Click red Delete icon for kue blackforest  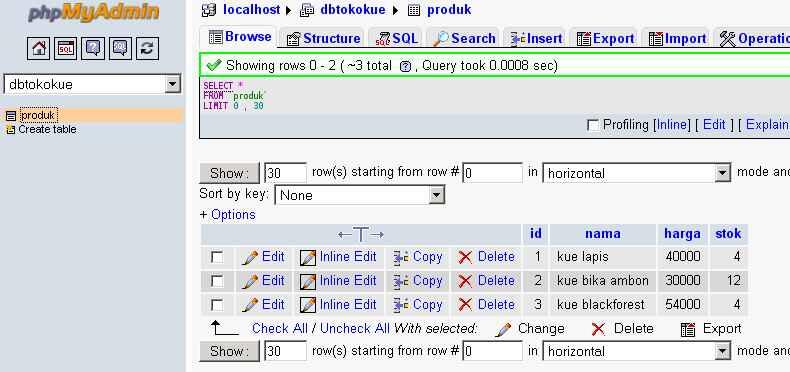click(466, 305)
